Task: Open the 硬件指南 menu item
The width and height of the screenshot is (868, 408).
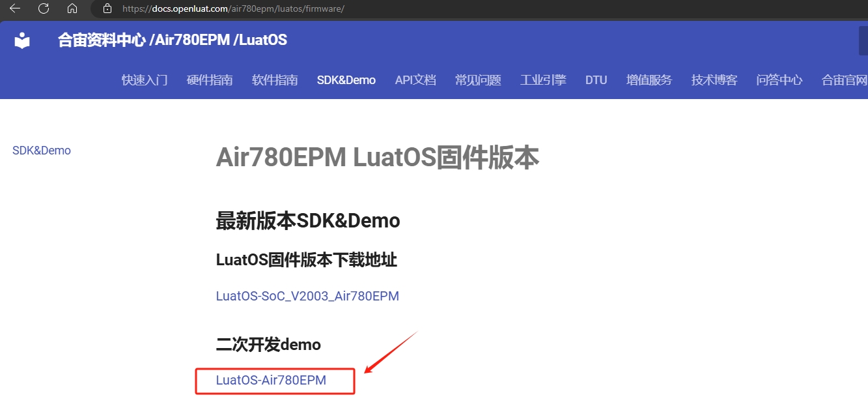Action: click(210, 80)
